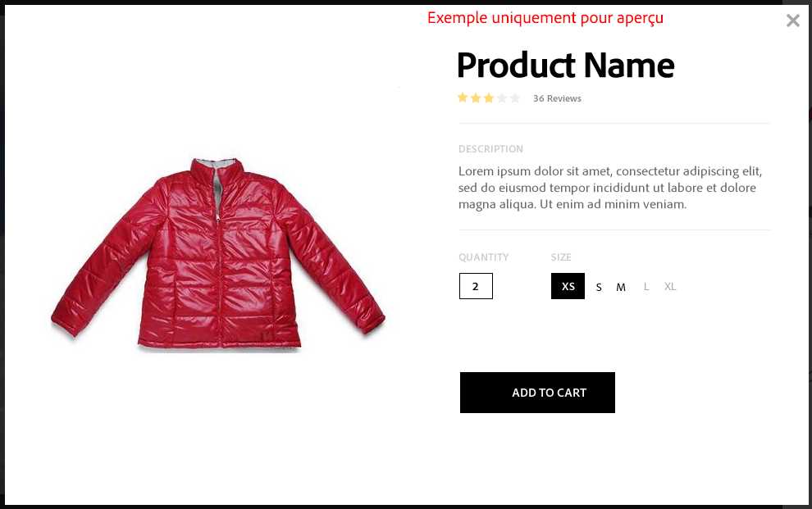The image size is (812, 509).
Task: Select the XS size option
Action: (x=568, y=286)
